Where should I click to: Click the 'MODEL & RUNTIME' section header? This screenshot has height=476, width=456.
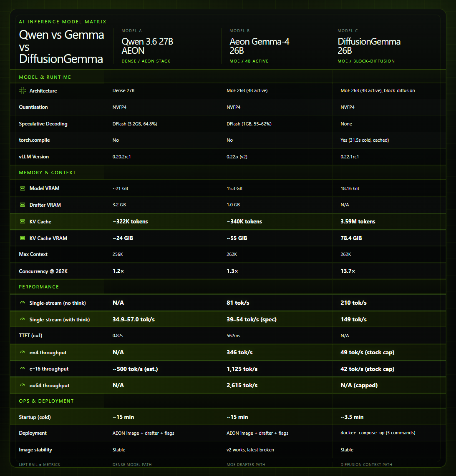tap(45, 77)
